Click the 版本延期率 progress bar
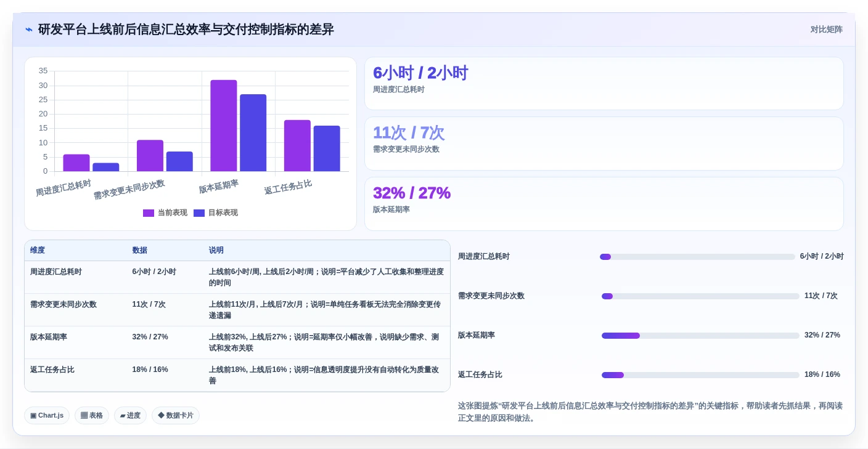 (700, 336)
